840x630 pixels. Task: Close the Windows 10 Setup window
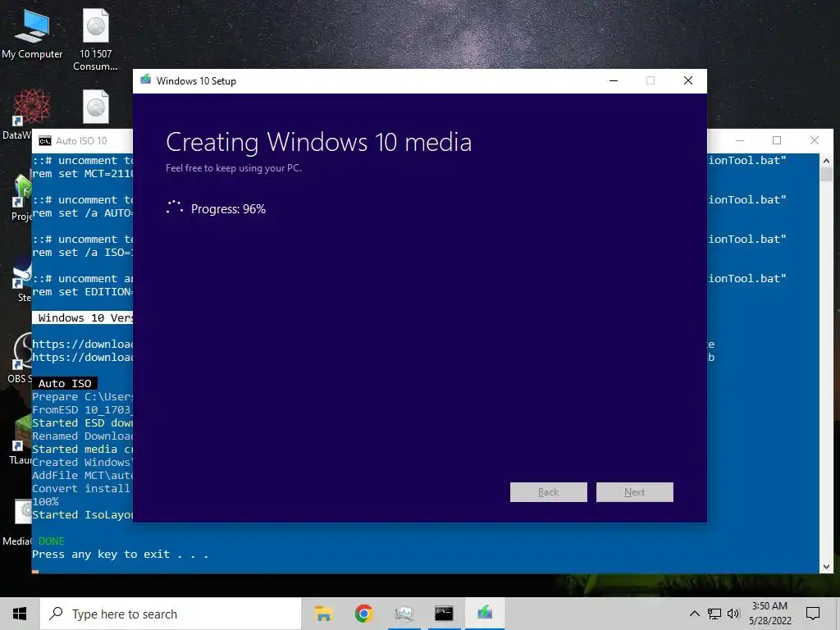coord(688,81)
